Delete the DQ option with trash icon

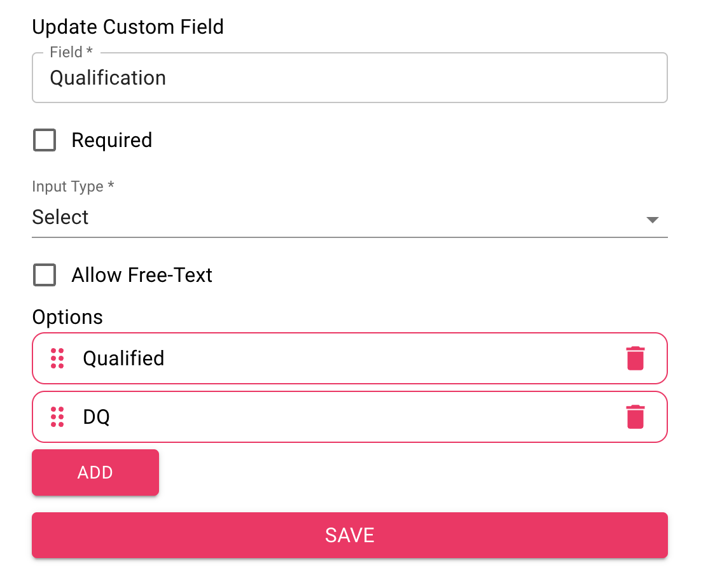point(635,417)
